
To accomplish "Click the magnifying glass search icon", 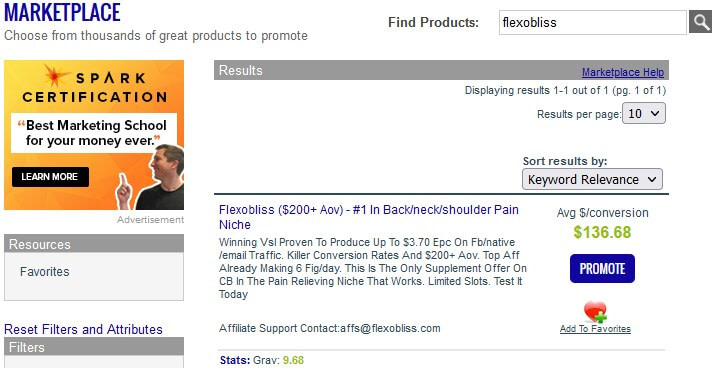I will click(700, 22).
